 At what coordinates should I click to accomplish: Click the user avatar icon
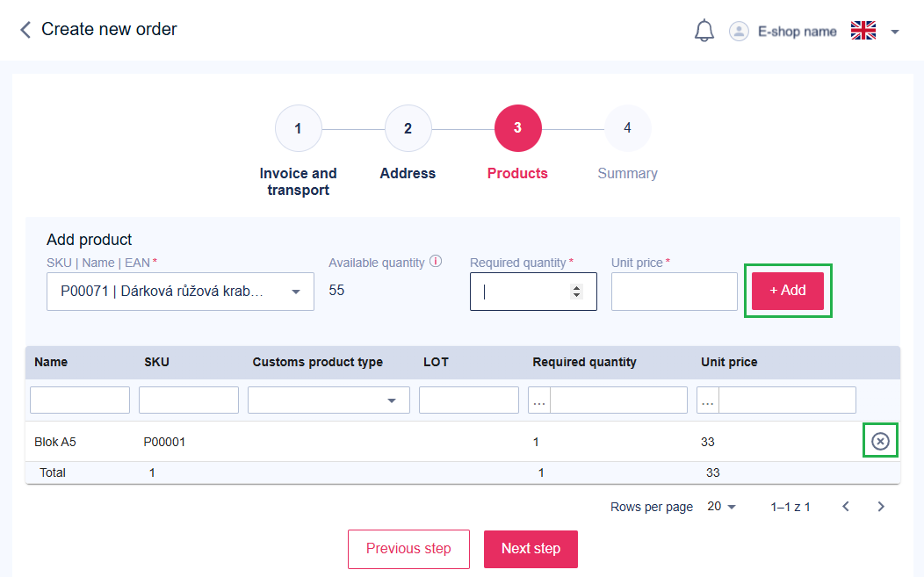(x=739, y=32)
